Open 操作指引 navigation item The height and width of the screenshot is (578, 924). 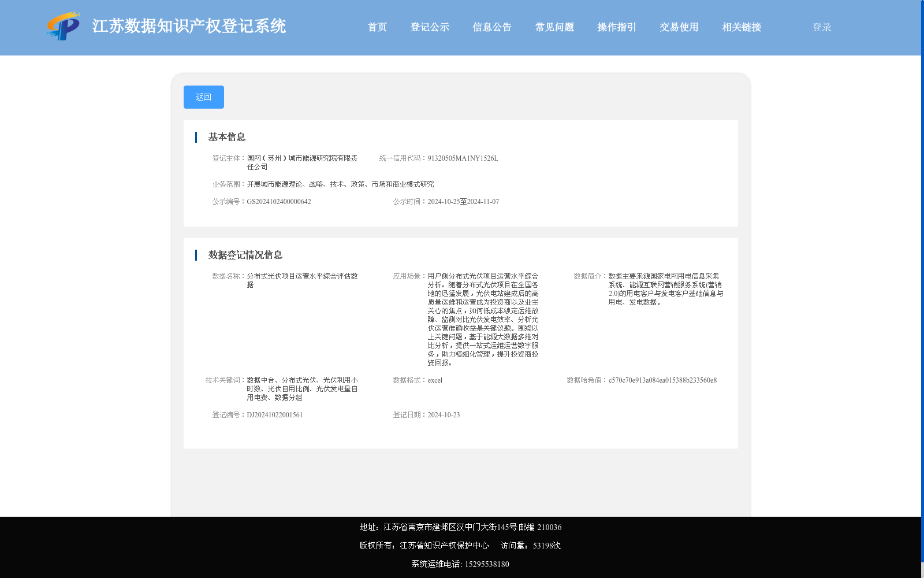tap(617, 27)
